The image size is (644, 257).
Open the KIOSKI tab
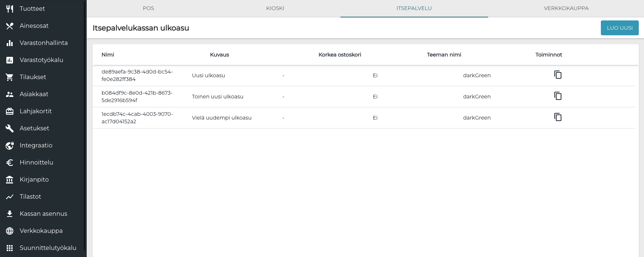tap(275, 8)
